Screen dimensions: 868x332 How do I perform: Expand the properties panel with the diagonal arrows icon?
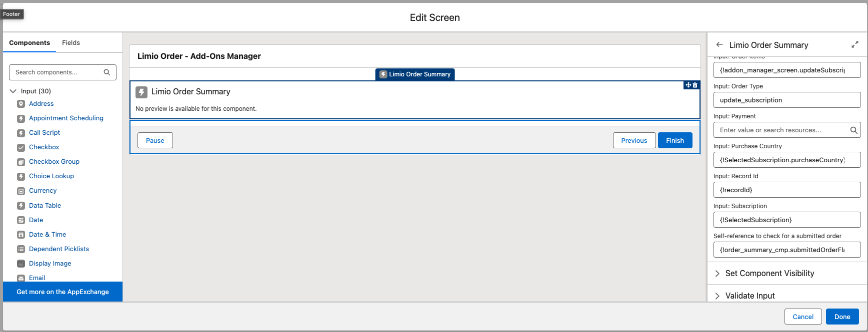tap(855, 44)
